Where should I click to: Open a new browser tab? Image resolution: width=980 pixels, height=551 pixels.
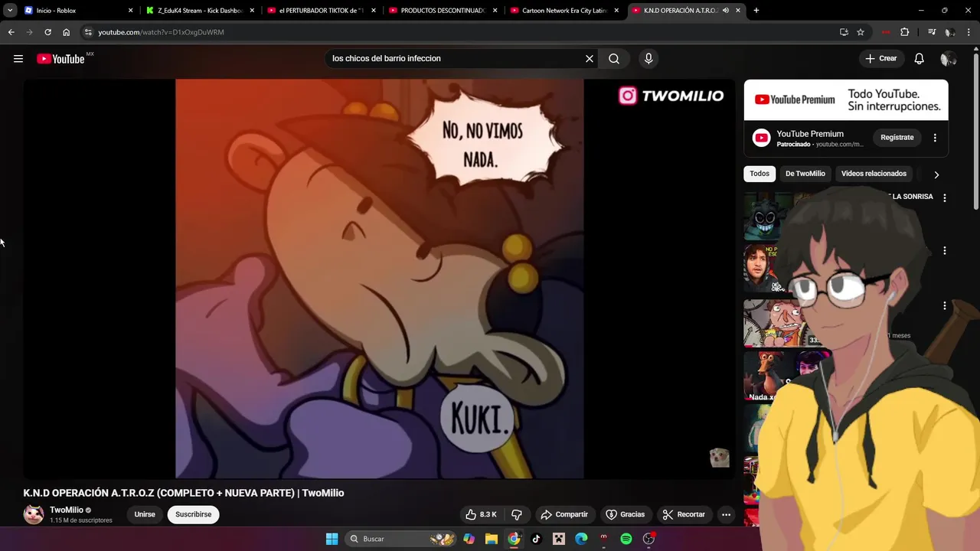(x=756, y=11)
